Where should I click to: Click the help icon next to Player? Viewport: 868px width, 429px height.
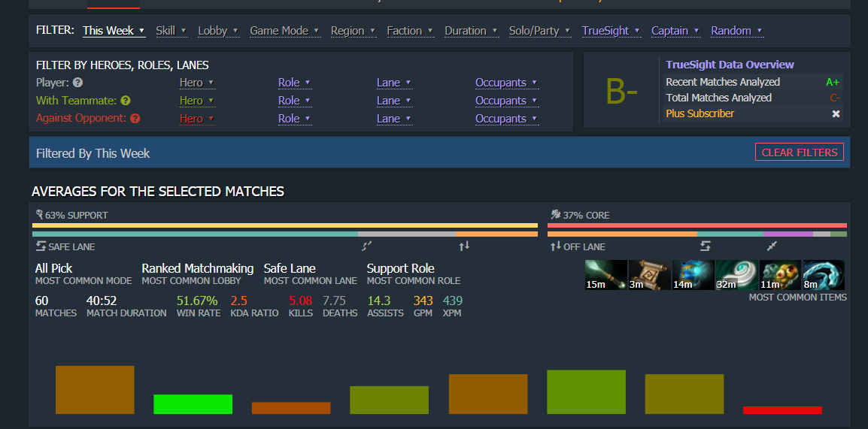click(x=78, y=83)
